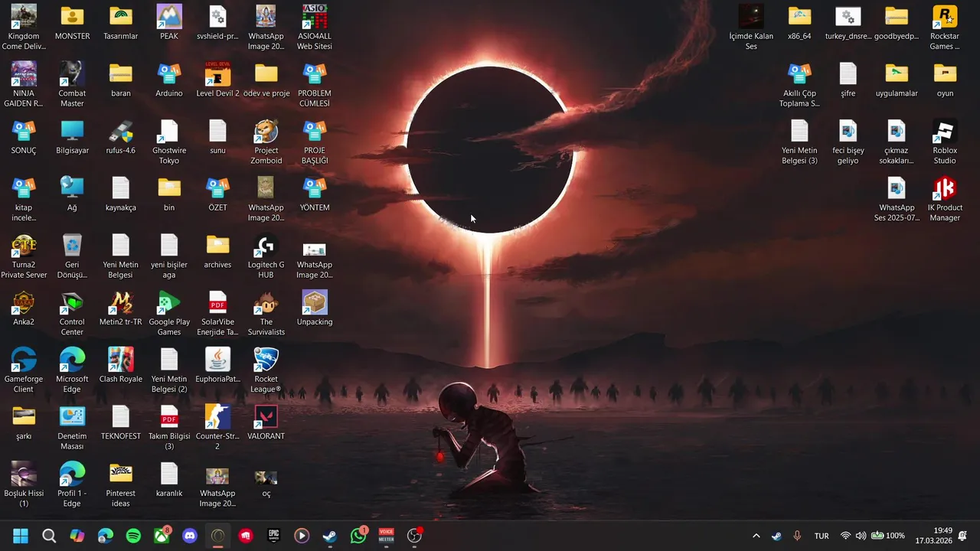
Task: Launch Metin2 tr-TR shortcut
Action: (121, 308)
